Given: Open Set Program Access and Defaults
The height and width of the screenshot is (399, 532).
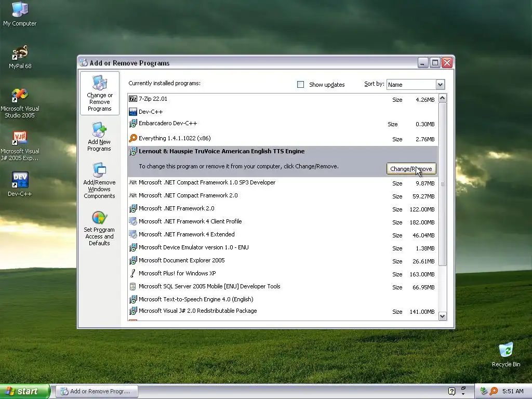Looking at the screenshot, I should click(x=99, y=228).
